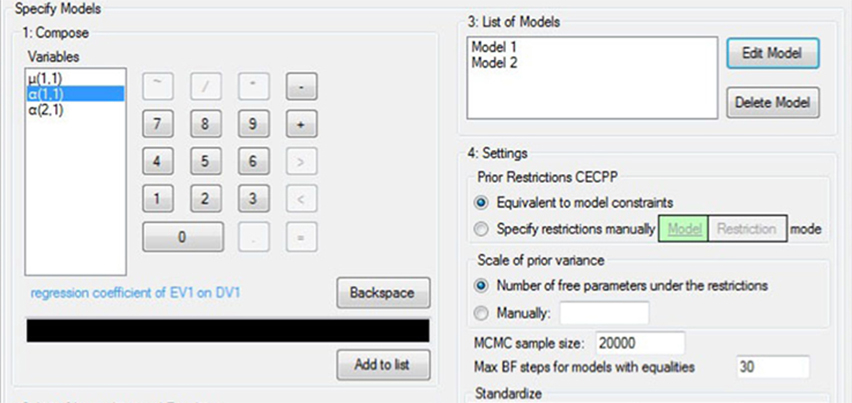Click the MCMC sample size field
The height and width of the screenshot is (403, 852).
[640, 343]
